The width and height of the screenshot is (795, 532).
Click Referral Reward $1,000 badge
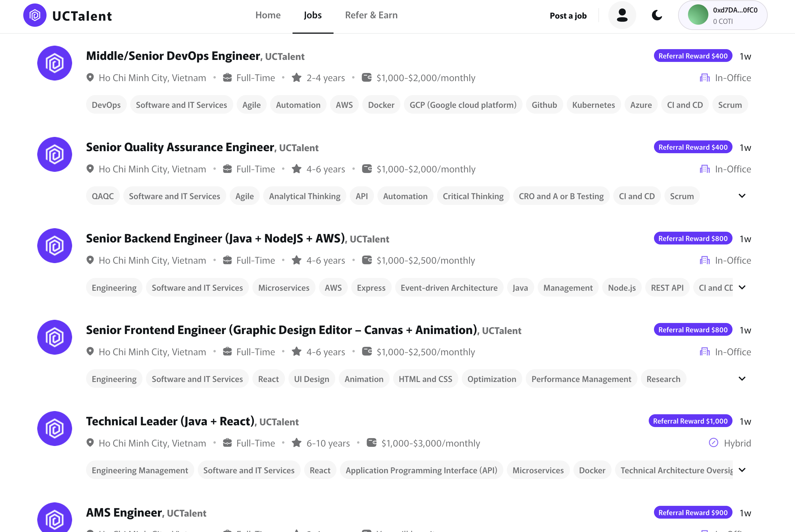point(690,421)
